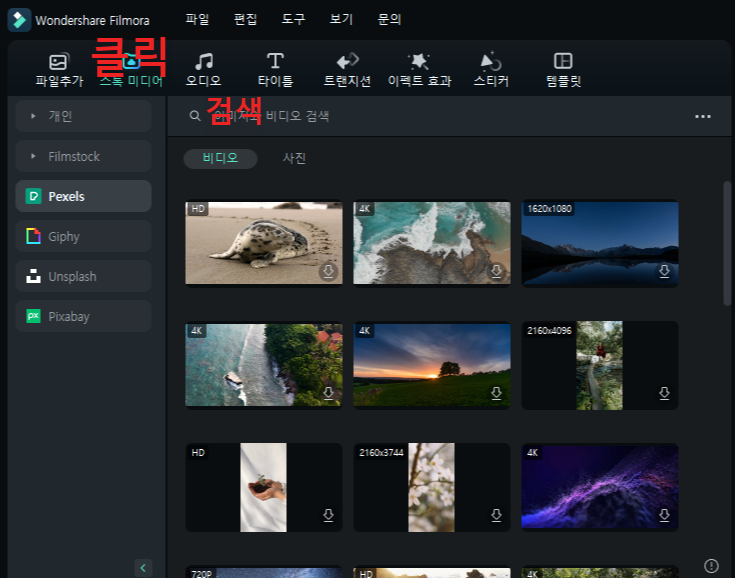This screenshot has height=578, width=735.
Task: Download the purple particle wave 4K video
Action: coord(664,515)
